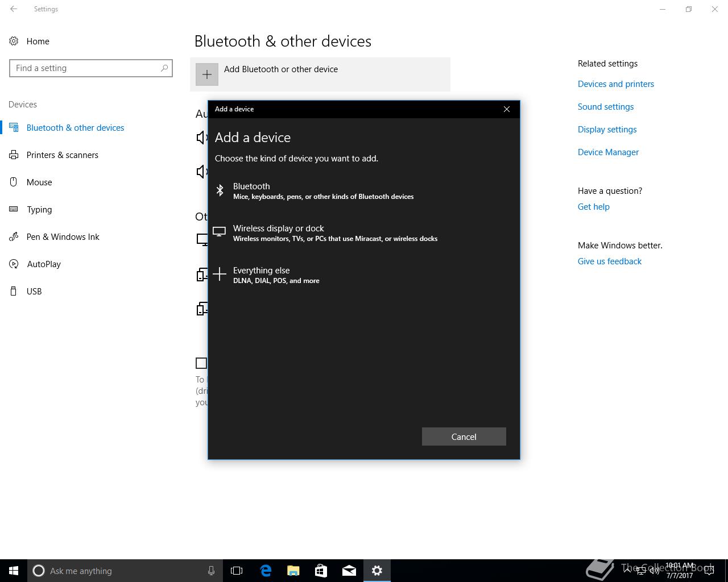
Task: Open Typing settings page
Action: click(x=39, y=209)
